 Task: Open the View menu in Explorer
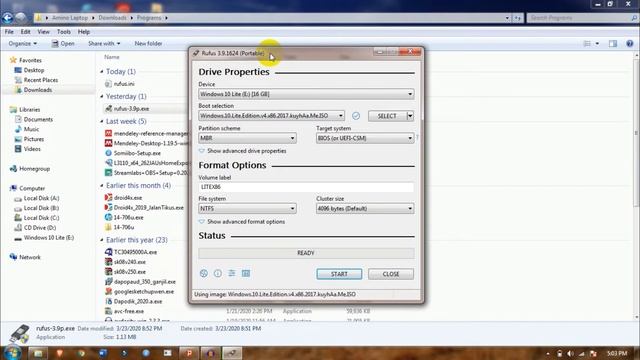(43, 32)
